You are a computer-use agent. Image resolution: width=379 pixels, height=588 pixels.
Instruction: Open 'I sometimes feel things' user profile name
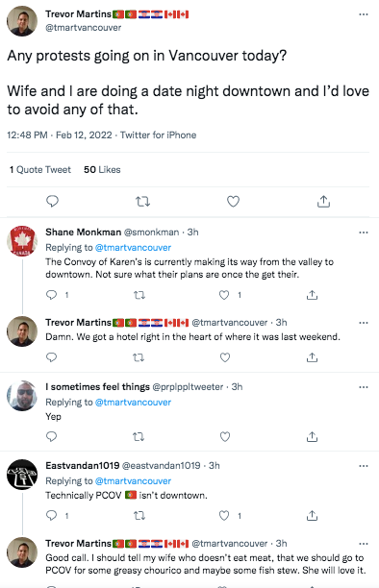pyautogui.click(x=98, y=386)
